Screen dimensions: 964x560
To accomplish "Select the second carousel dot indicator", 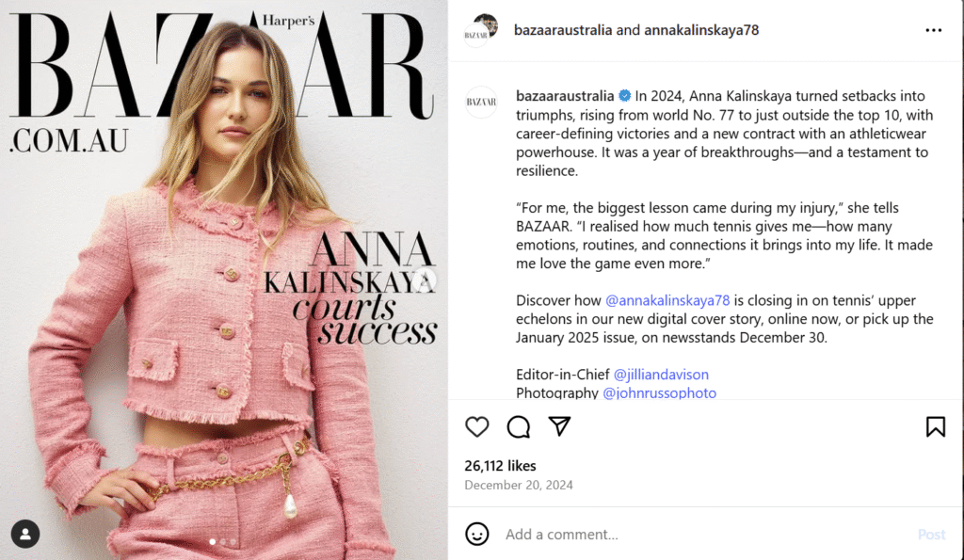I will [x=222, y=541].
